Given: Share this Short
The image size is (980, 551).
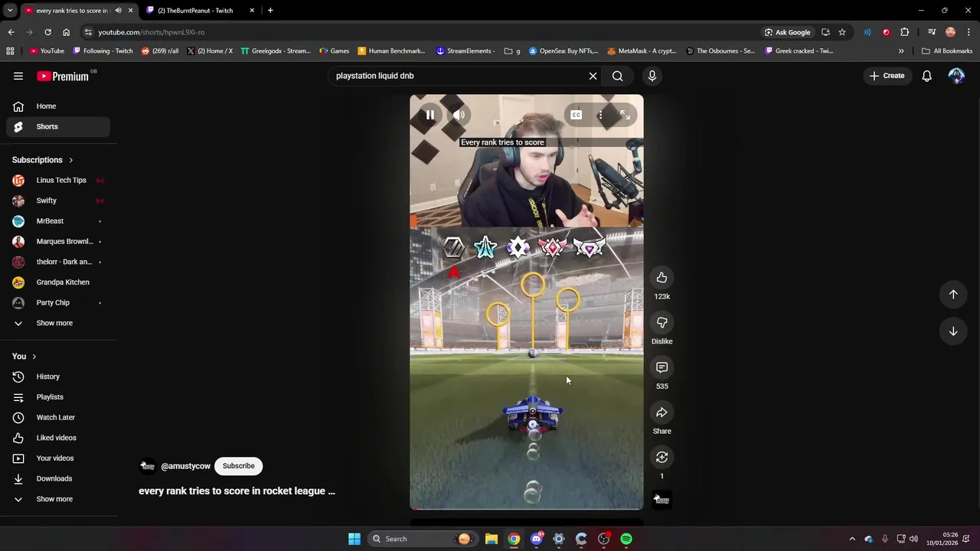Looking at the screenshot, I should pos(661,413).
